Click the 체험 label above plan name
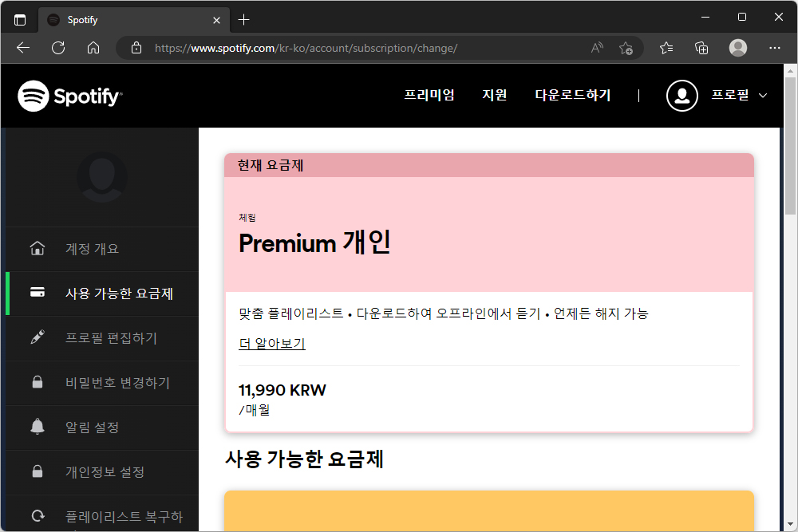Image resolution: width=798 pixels, height=532 pixels. click(247, 218)
